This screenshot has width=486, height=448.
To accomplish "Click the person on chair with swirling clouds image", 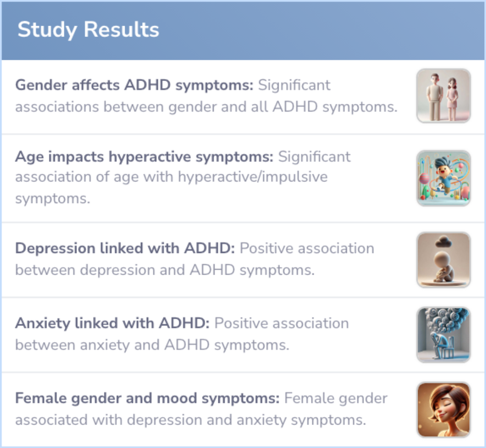I will tap(444, 335).
